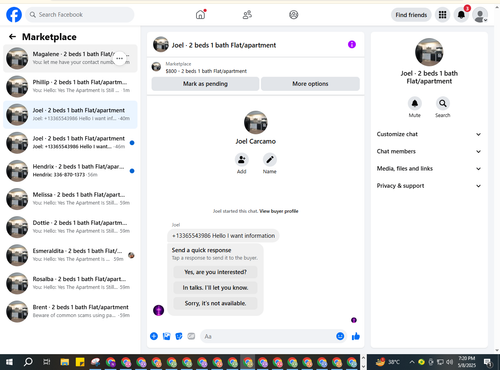The width and height of the screenshot is (500, 370).
Task: Expand Media, files and links section
Action: coord(429,169)
